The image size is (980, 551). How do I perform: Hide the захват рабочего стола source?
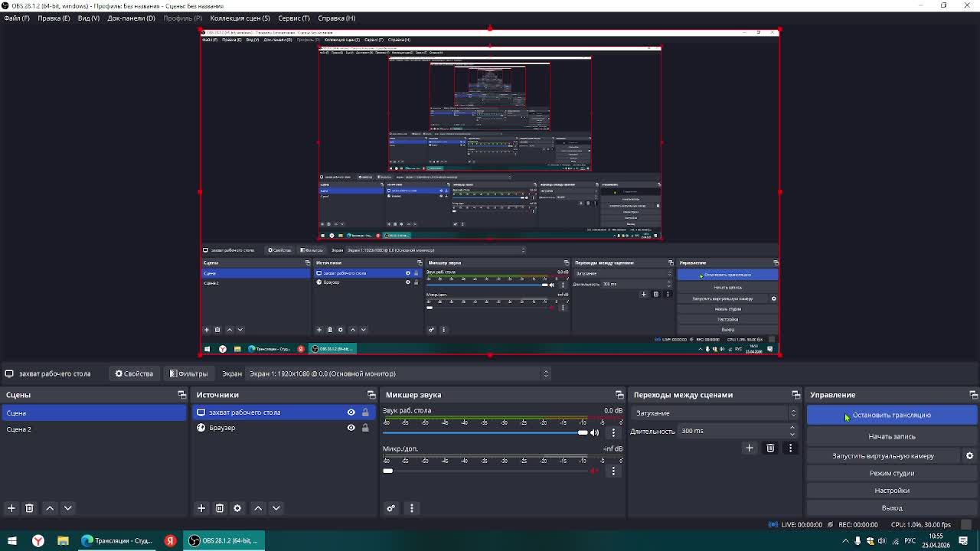point(351,412)
